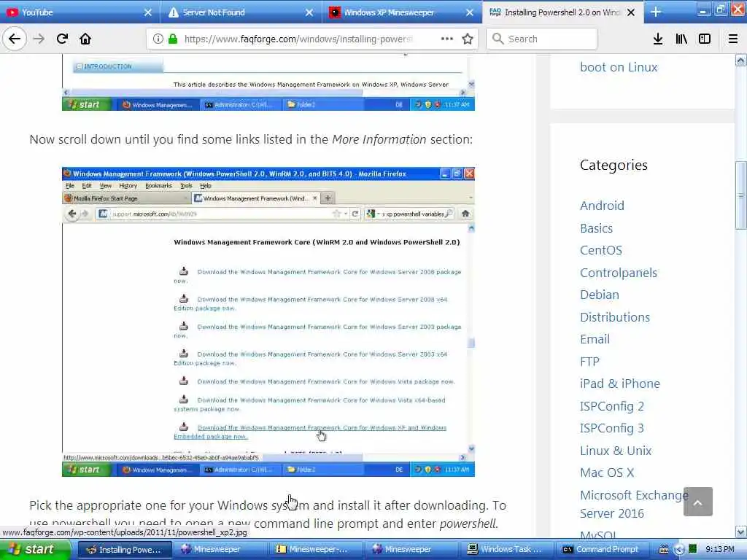Open page actions three-dot menu
Screen dimensions: 747x560
[447, 39]
